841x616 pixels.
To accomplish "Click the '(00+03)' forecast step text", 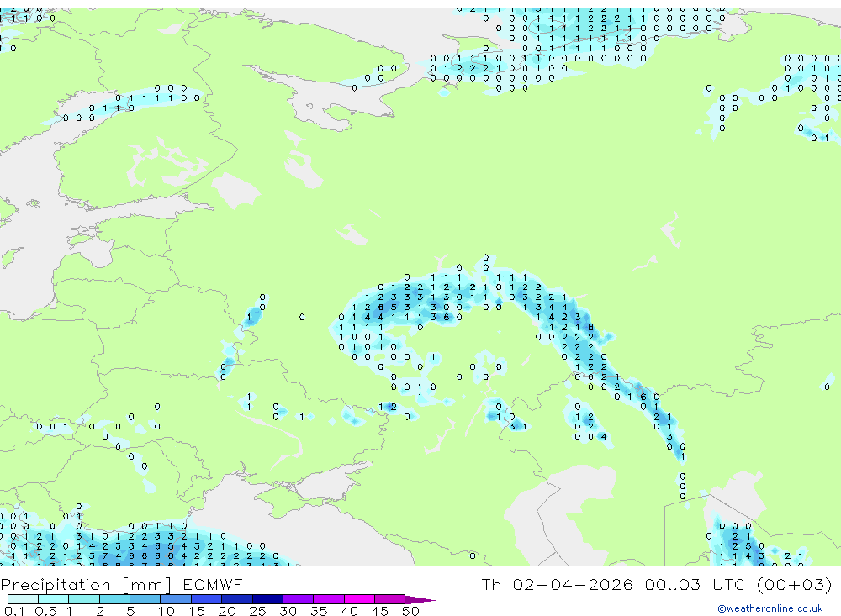I will coord(795,584).
